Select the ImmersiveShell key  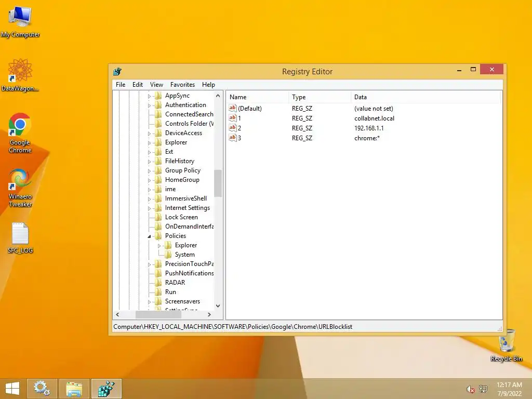click(185, 198)
